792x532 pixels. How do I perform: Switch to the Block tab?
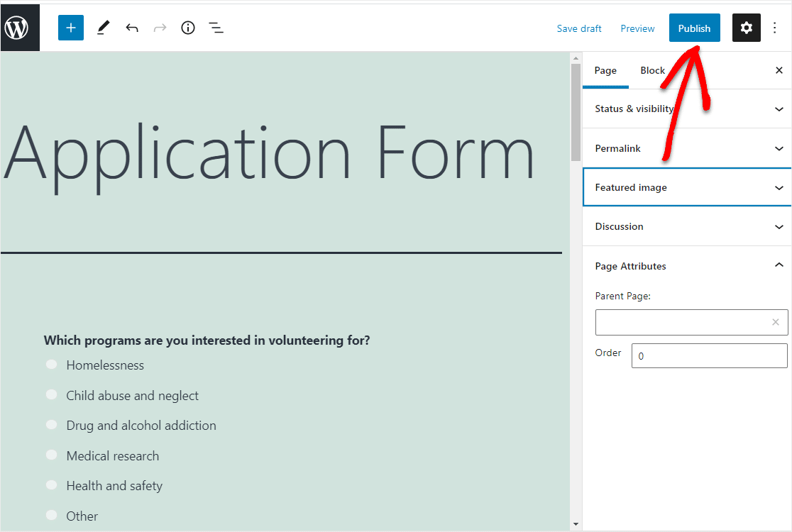click(x=652, y=70)
